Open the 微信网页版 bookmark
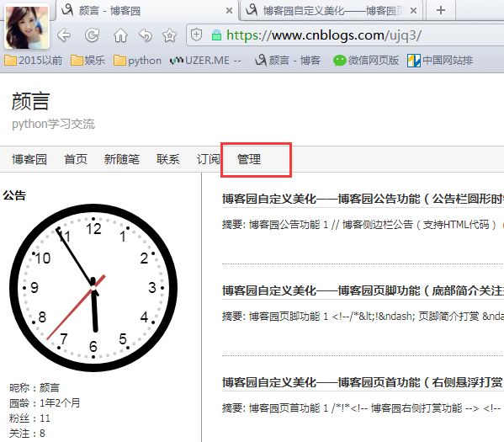This screenshot has height=442, width=504. point(366,60)
